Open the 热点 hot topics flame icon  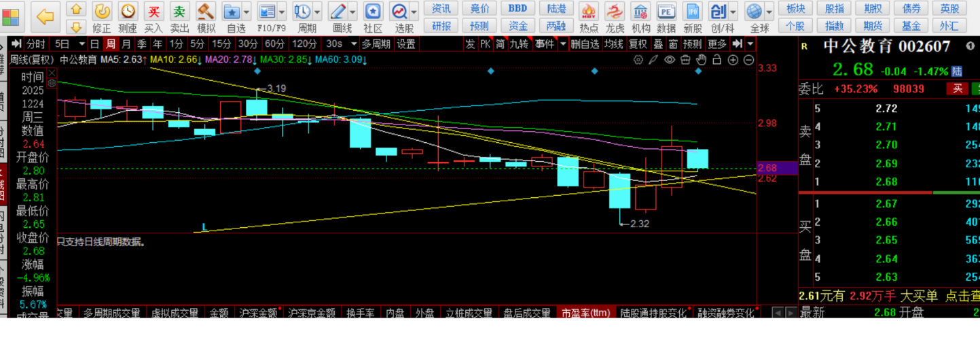pos(589,12)
